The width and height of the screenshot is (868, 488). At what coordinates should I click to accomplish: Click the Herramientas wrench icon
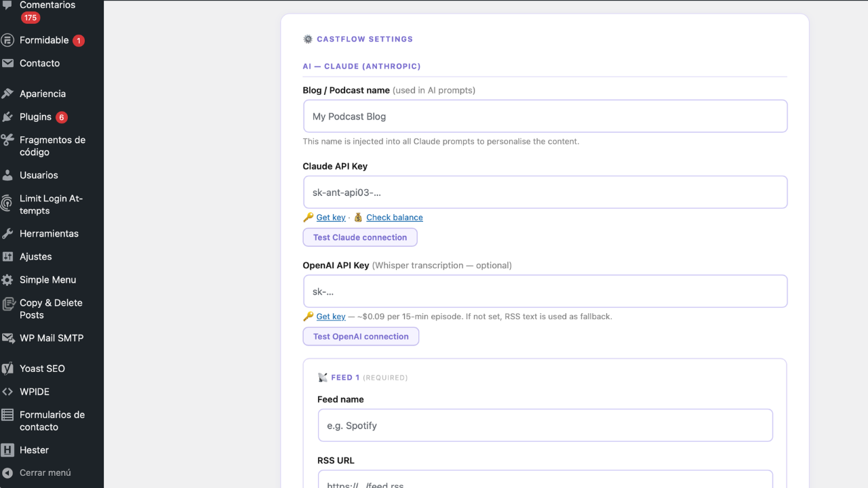pyautogui.click(x=7, y=233)
